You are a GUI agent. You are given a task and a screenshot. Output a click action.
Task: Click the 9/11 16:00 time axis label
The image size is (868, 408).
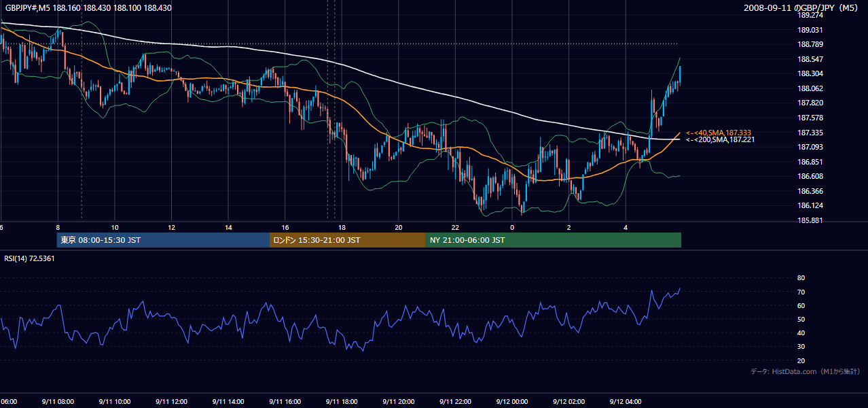coord(285,401)
